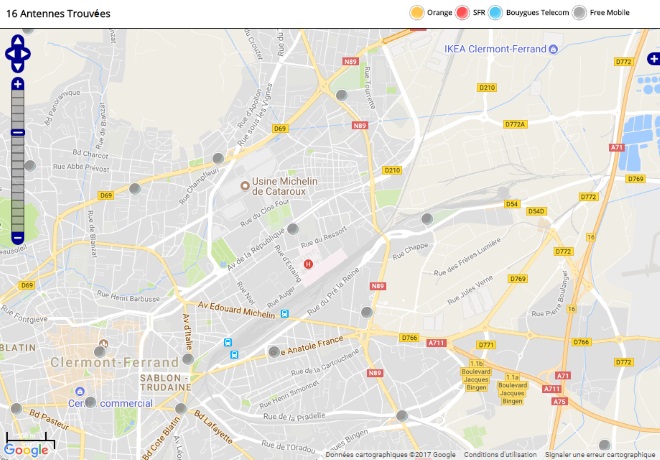The width and height of the screenshot is (660, 460).
Task: Click the antenna marker near Rue Tourrette
Action: [x=341, y=95]
